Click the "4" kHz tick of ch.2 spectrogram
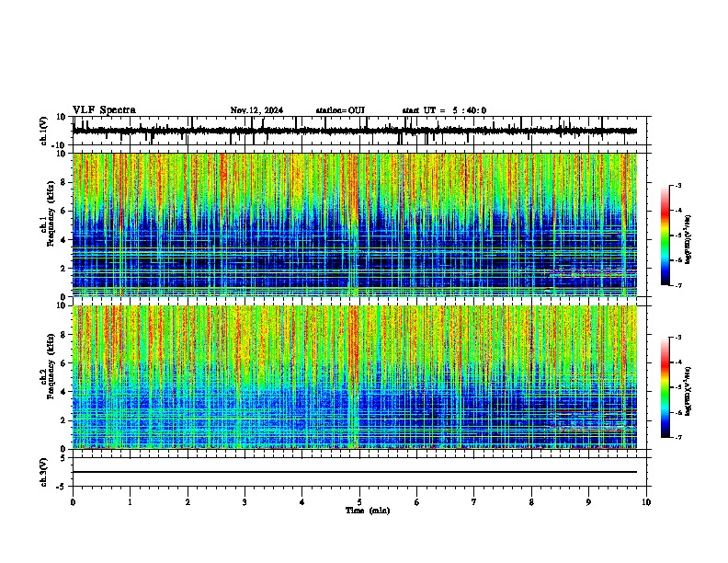This screenshot has width=728, height=563. 63,392
